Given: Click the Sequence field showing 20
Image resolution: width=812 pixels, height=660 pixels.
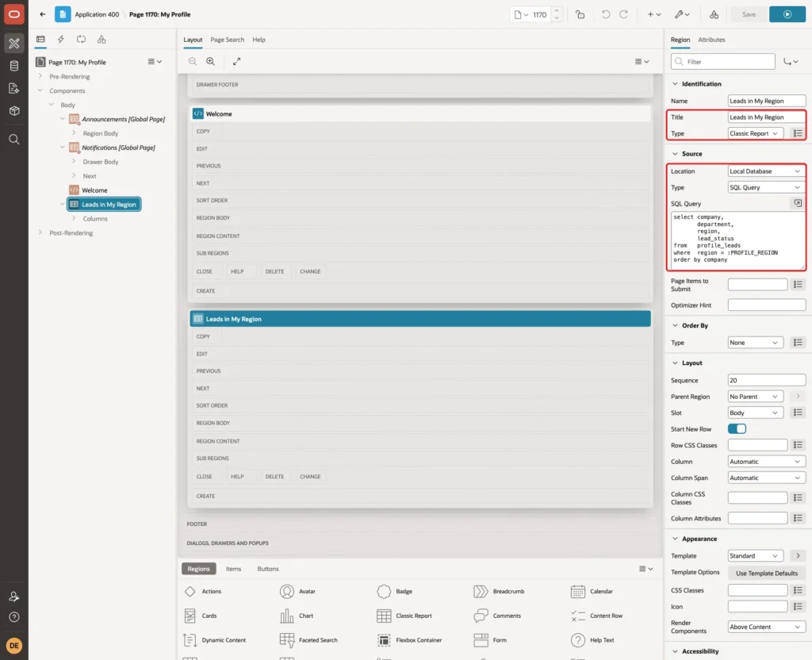Looking at the screenshot, I should (x=767, y=380).
